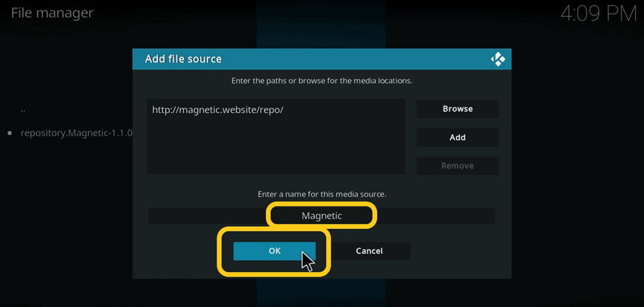The width and height of the screenshot is (644, 307).
Task: Click the 4:09 PM clock
Action: click(598, 15)
